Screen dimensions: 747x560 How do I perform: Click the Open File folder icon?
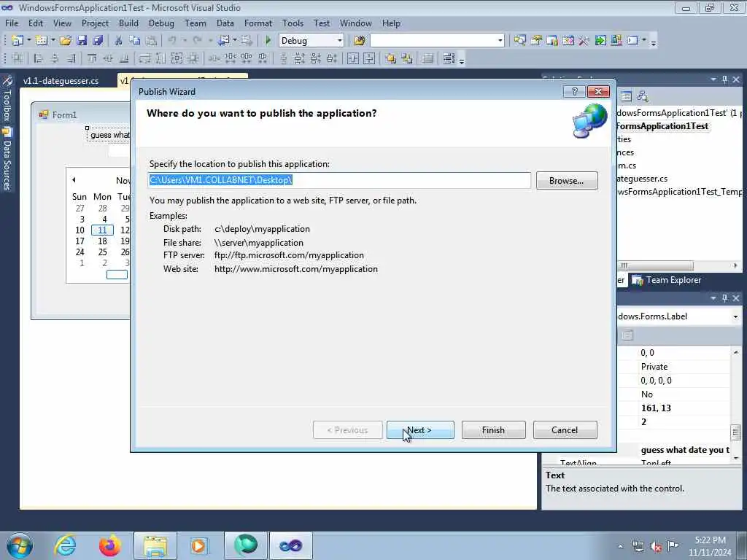pos(66,41)
